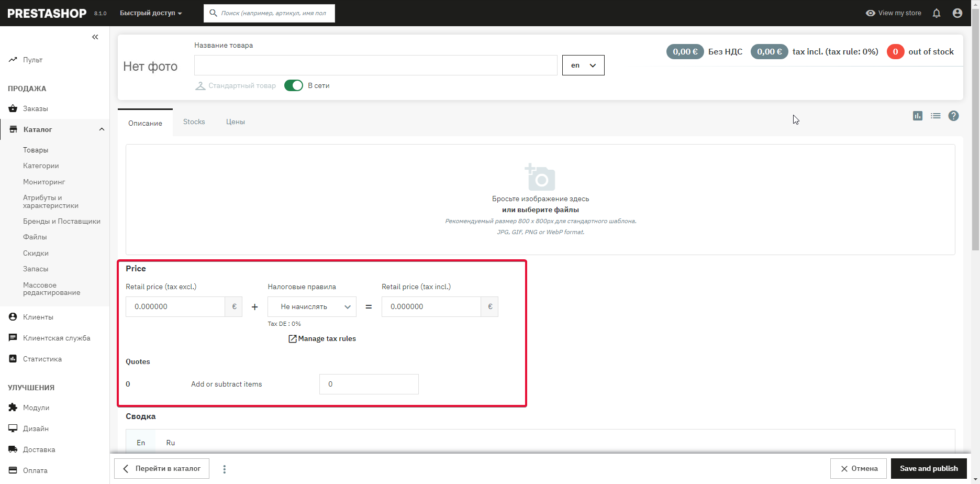Image resolution: width=980 pixels, height=484 pixels.
Task: Open the user profile avatar icon
Action: click(957, 13)
